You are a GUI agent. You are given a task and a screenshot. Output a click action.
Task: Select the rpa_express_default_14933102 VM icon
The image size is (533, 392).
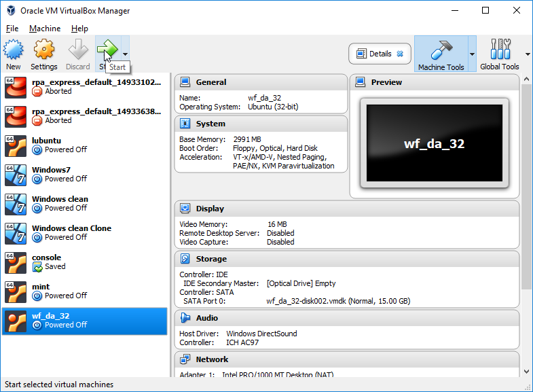coord(16,88)
